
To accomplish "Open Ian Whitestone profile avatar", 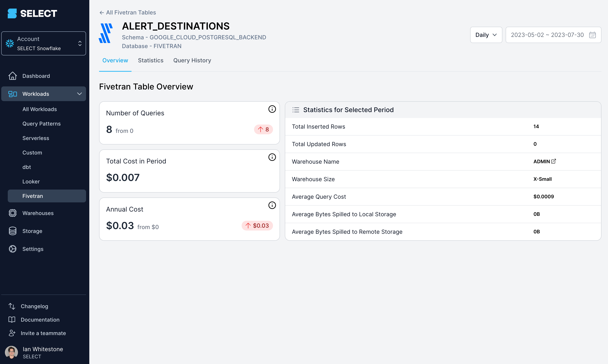I will pos(11,352).
